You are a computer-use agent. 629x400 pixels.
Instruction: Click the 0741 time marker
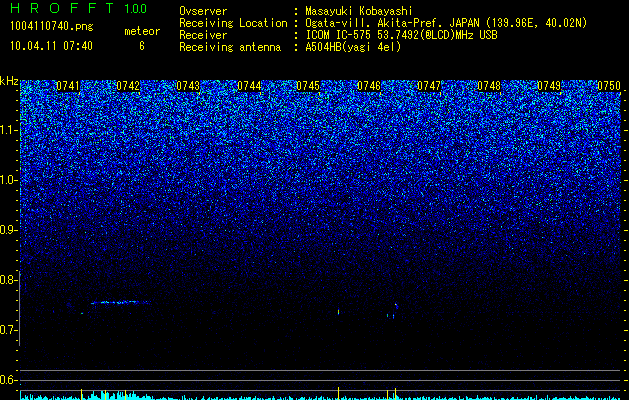pos(68,86)
